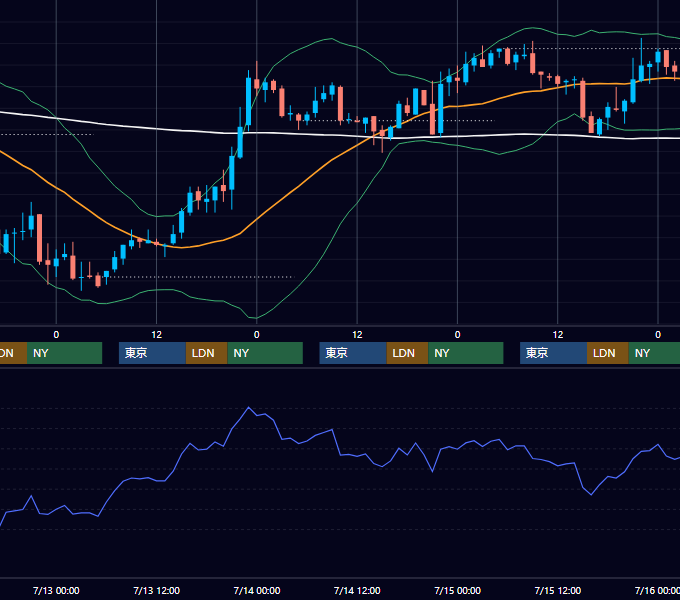Select the 東京 session bar on 7/14
The image size is (680, 600).
tap(353, 353)
